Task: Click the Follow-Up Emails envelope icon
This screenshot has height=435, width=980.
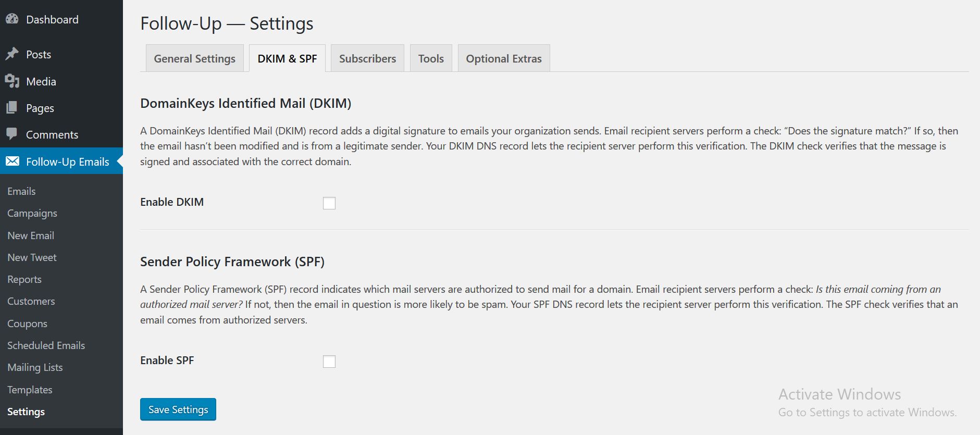Action: coord(13,161)
